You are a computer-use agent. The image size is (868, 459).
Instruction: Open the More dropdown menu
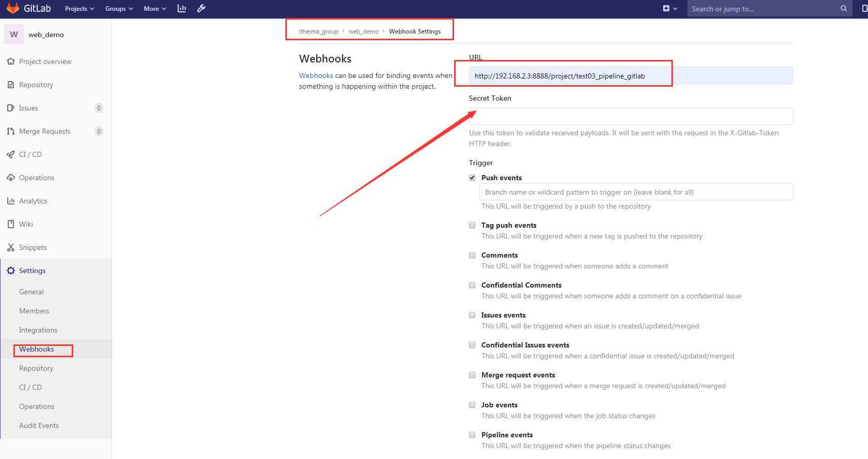pos(155,9)
